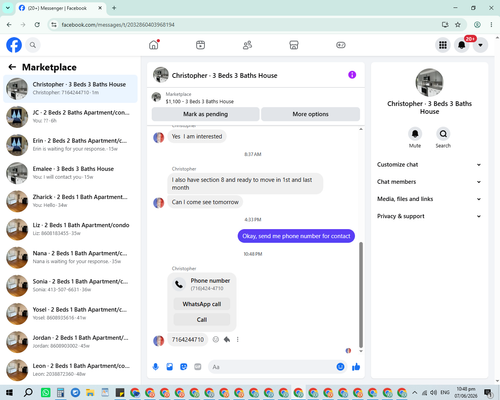Go to Home feed icon
This screenshot has height=400, width=500.
click(154, 45)
